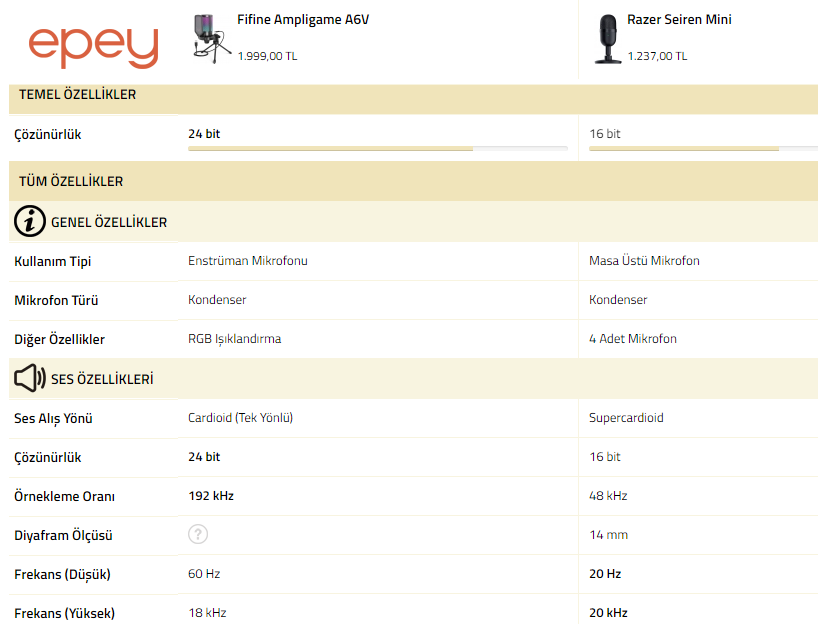Click the Diğer Özellikler label
The width and height of the screenshot is (818, 624).
[59, 340]
